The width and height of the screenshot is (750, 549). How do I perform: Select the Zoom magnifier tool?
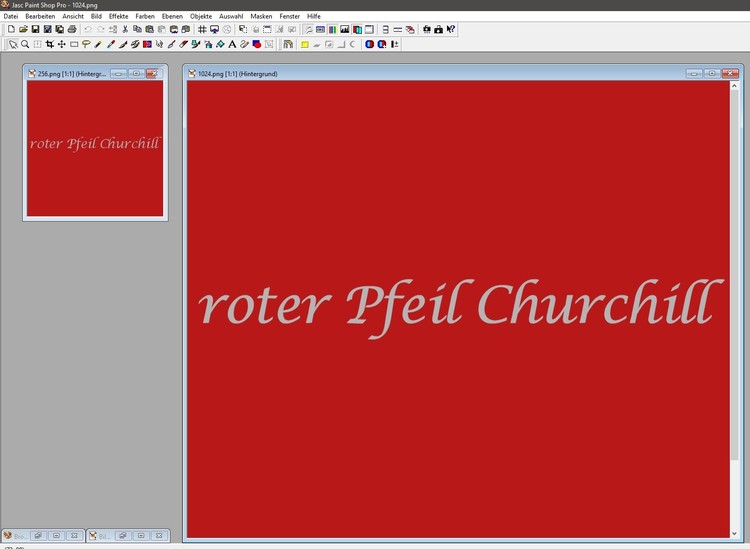tap(25, 44)
